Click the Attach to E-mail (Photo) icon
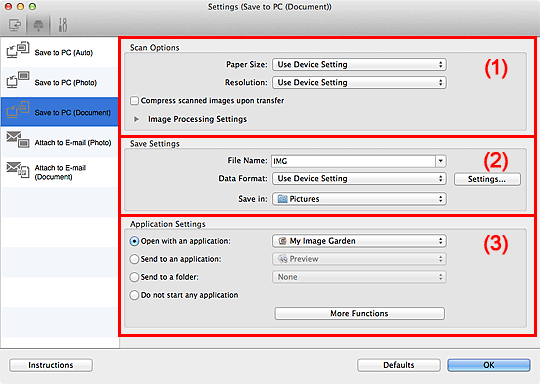 [18, 139]
